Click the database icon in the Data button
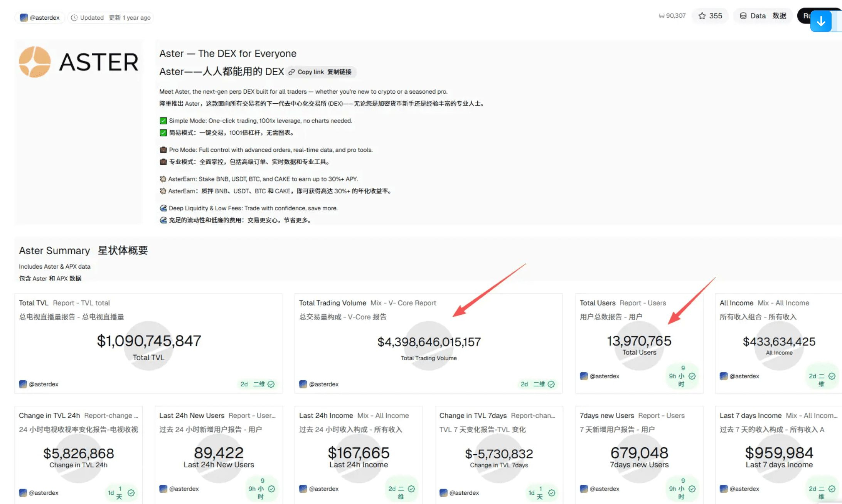The image size is (842, 504). (x=743, y=16)
